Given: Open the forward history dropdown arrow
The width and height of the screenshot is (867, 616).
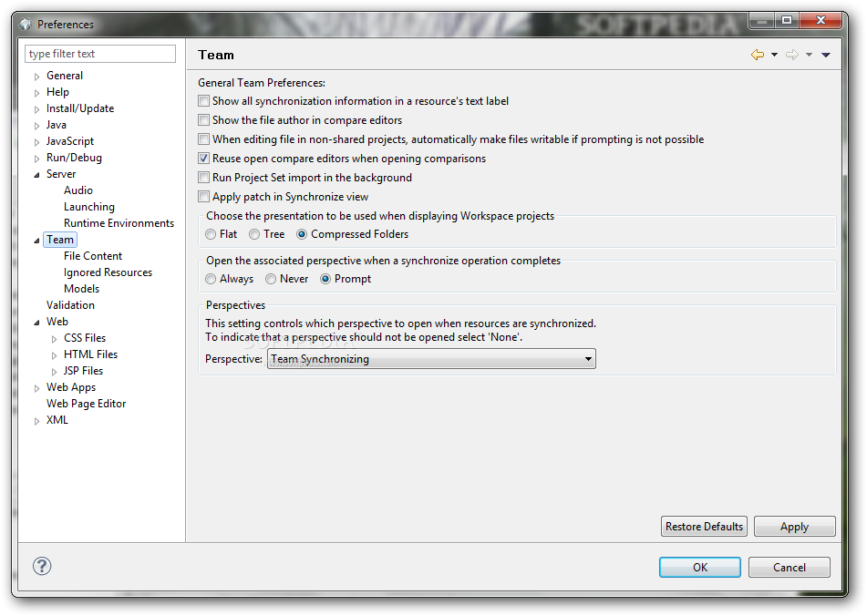Looking at the screenshot, I should coord(809,55).
